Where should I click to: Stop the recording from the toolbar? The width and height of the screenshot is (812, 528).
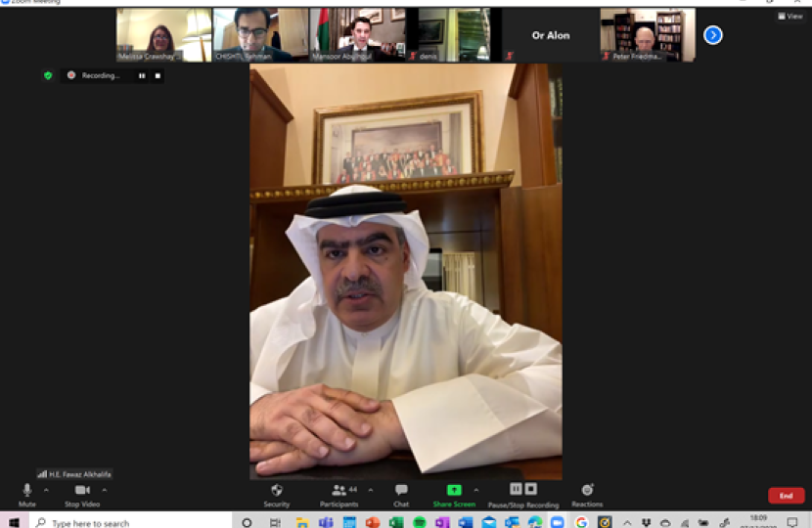click(531, 489)
